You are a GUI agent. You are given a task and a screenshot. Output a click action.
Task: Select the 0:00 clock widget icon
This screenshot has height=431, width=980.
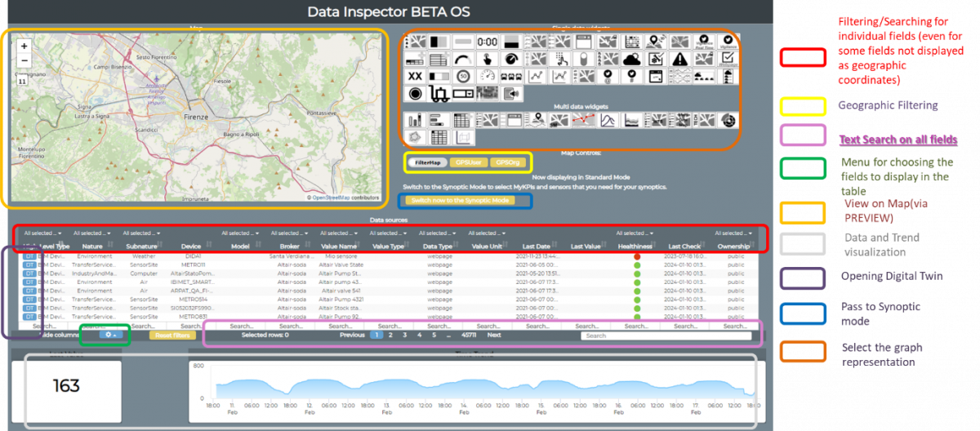pos(488,42)
